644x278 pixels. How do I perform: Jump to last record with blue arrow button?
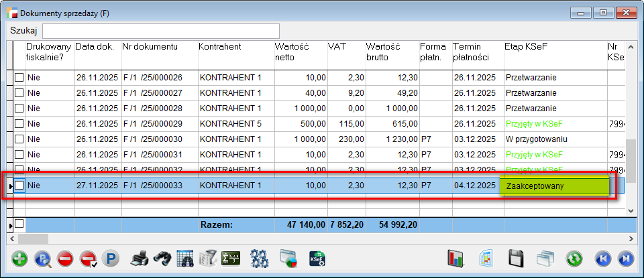625,259
